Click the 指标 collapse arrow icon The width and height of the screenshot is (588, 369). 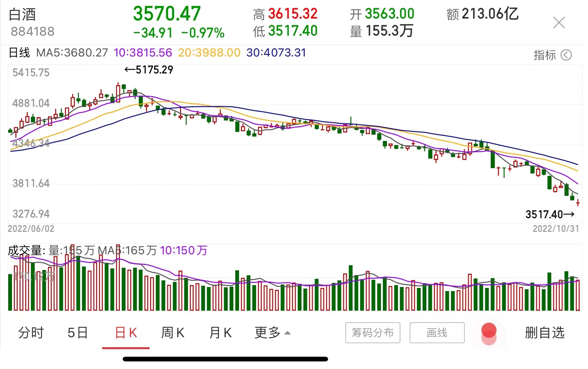(x=566, y=55)
